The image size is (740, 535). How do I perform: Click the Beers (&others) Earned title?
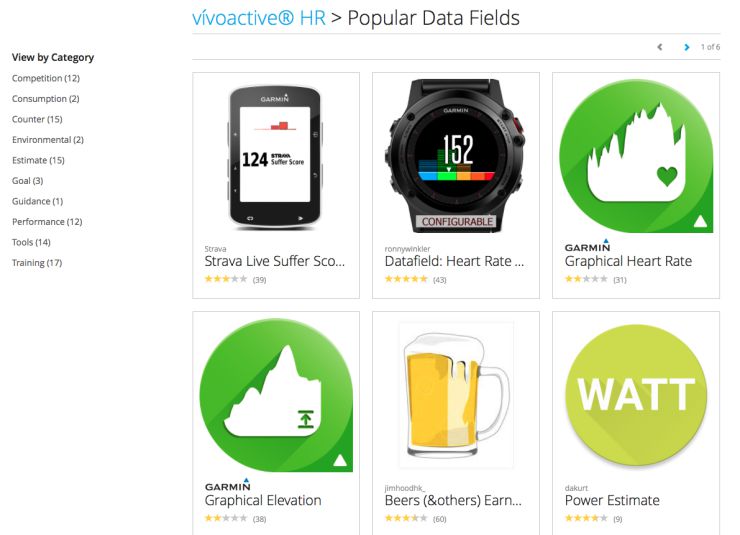[x=453, y=500]
